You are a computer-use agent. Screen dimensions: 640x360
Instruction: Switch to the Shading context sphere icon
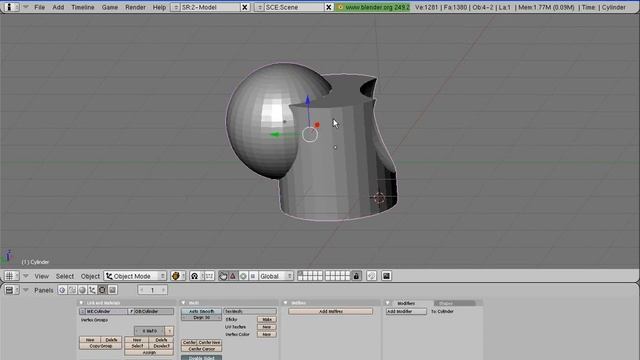(82, 290)
